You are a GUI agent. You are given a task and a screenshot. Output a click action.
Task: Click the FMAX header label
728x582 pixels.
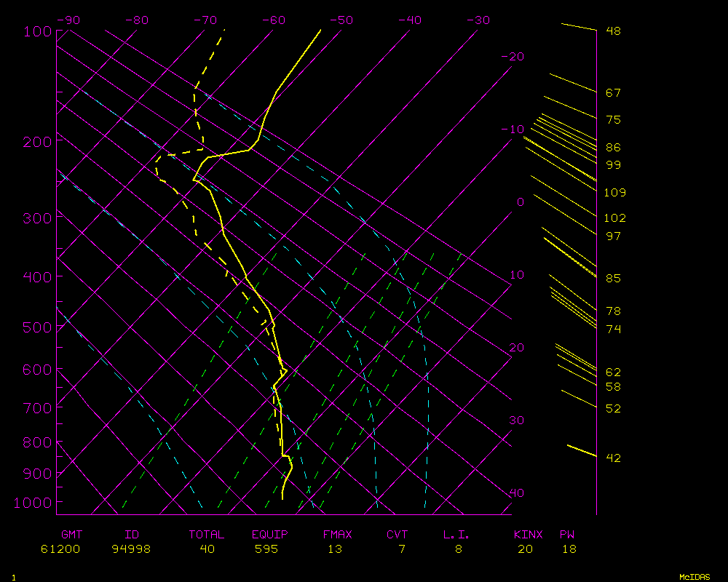click(x=337, y=535)
